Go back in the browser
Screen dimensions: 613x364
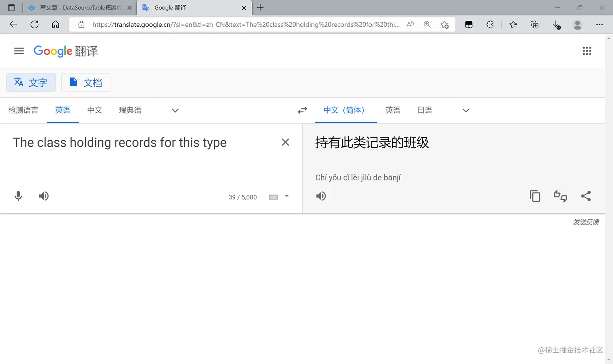pyautogui.click(x=13, y=24)
